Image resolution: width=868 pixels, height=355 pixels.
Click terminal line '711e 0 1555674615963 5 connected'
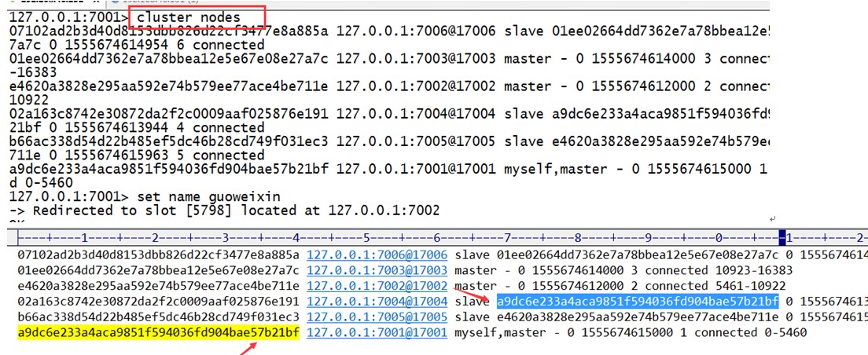pyautogui.click(x=138, y=156)
